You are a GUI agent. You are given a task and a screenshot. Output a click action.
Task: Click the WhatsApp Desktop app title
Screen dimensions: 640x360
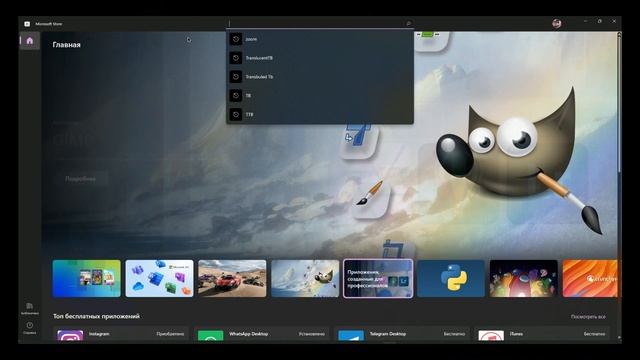coord(249,334)
